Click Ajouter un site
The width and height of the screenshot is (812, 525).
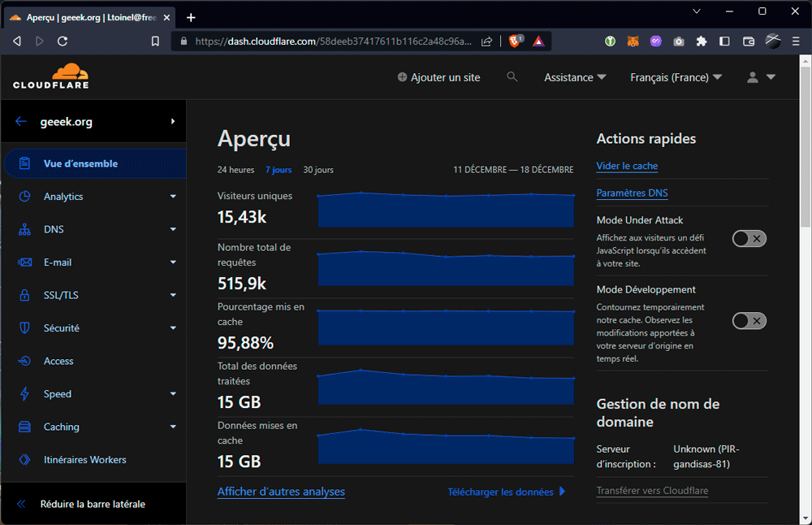(x=438, y=77)
